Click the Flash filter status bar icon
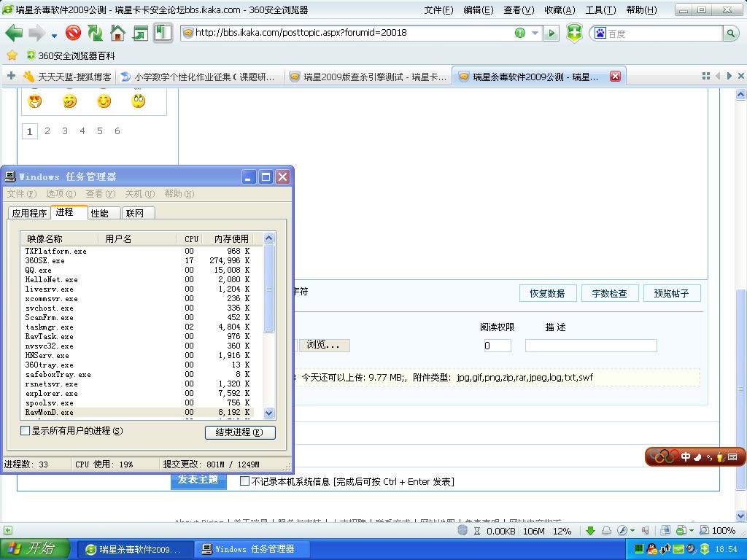Screen dimensions: 747x560 pos(623,531)
